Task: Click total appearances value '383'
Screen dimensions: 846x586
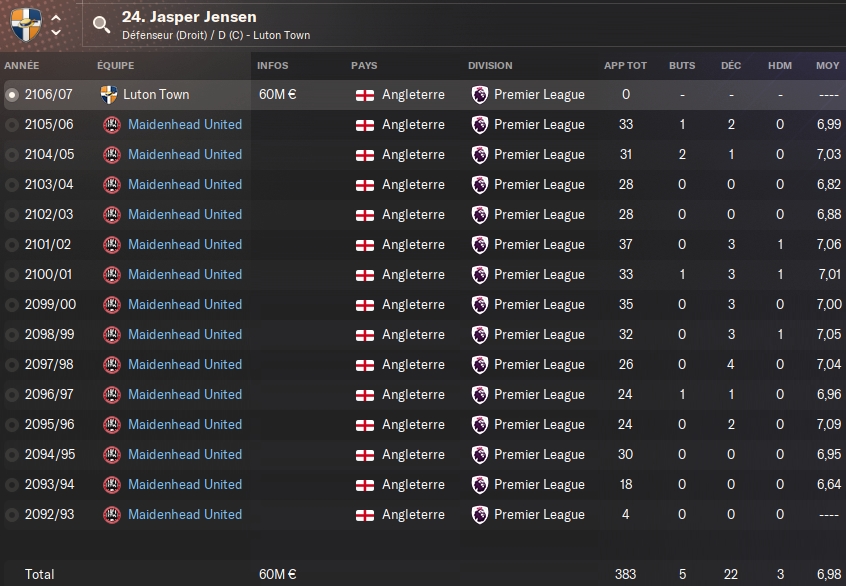Action: [x=625, y=574]
